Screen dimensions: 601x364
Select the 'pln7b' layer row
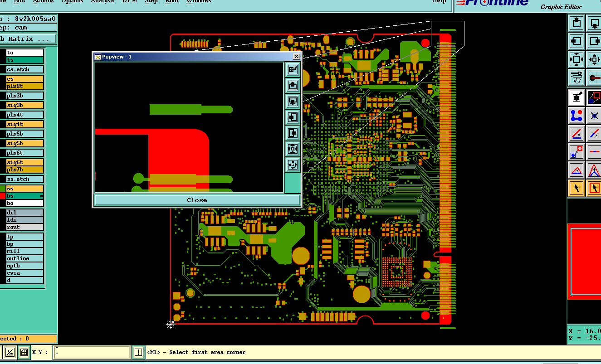click(24, 170)
